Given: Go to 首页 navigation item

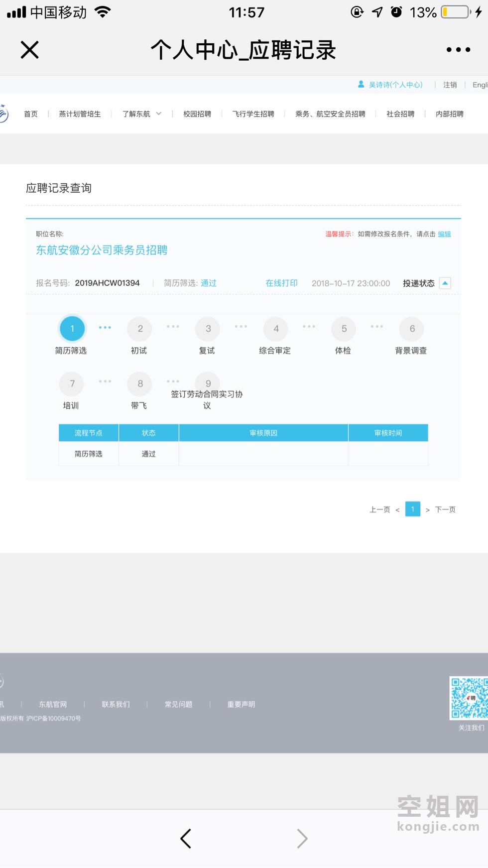Looking at the screenshot, I should 31,114.
